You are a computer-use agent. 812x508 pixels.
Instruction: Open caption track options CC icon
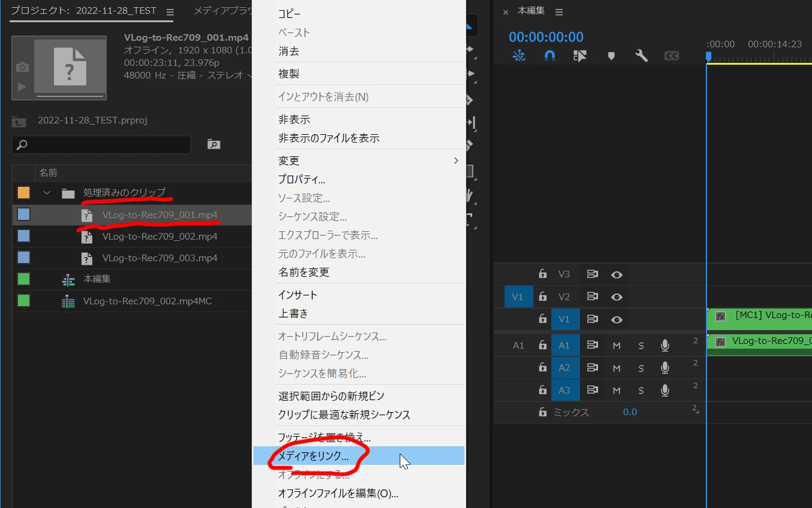672,56
